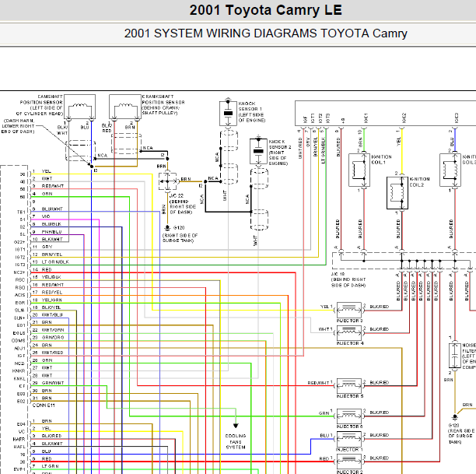Click the Ignition Coil 1 symbol

pos(359,170)
